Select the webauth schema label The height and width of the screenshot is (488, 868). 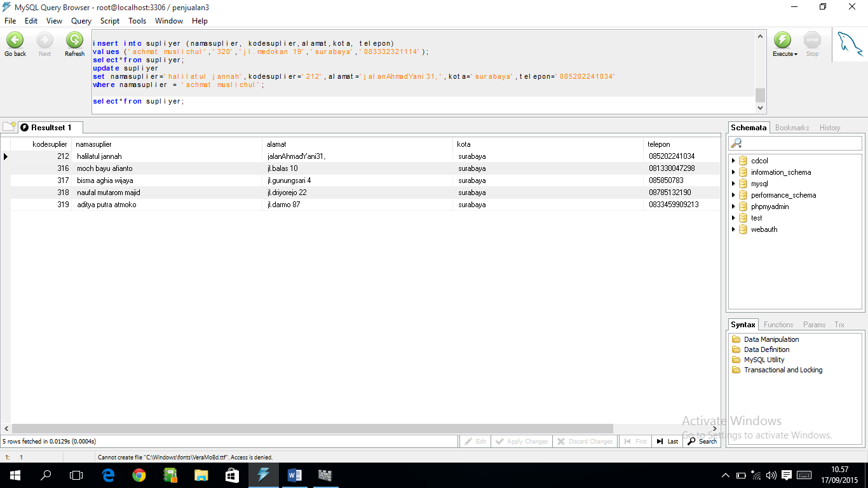tap(764, 229)
